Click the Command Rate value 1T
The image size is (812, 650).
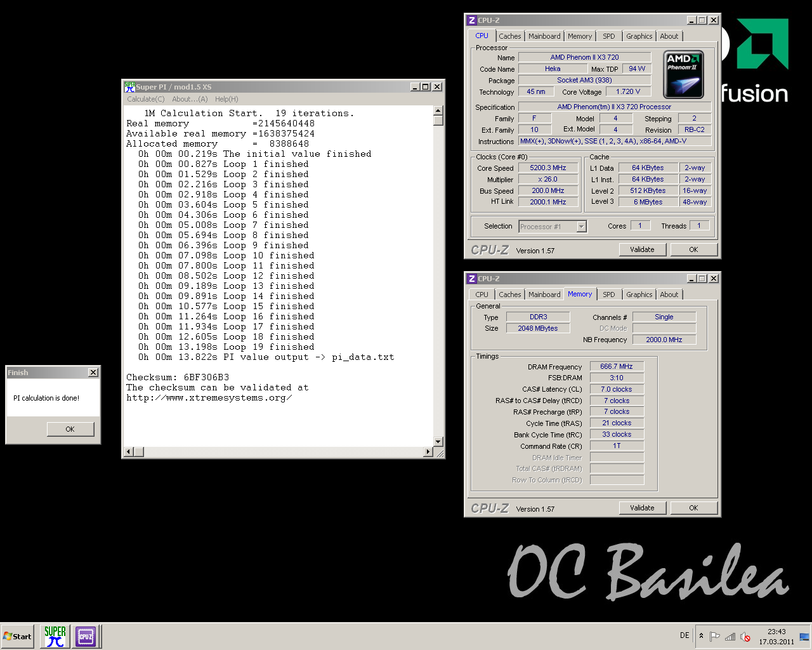pos(617,446)
